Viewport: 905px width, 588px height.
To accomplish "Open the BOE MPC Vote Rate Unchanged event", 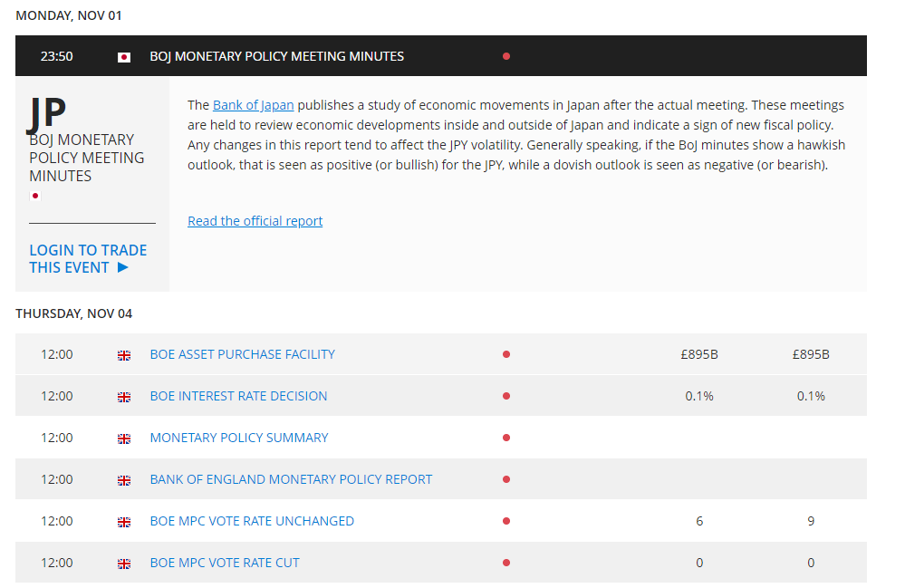I will 252,521.
